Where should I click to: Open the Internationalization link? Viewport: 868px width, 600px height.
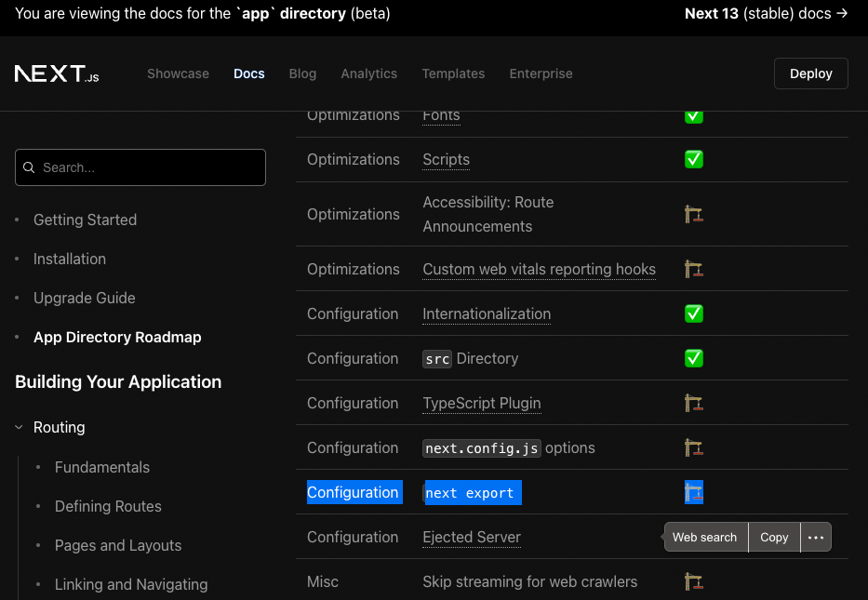click(x=487, y=313)
